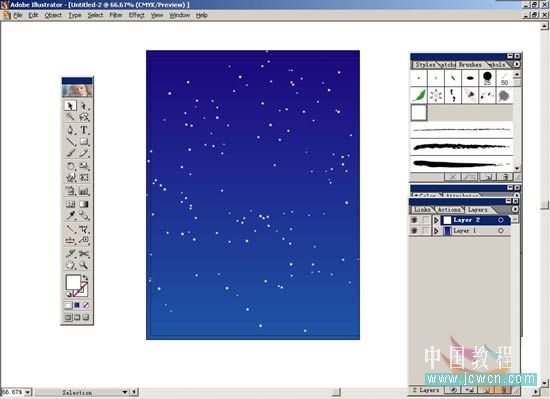Select the Pencil tool
Screen dimensions: 550x399
[83, 153]
